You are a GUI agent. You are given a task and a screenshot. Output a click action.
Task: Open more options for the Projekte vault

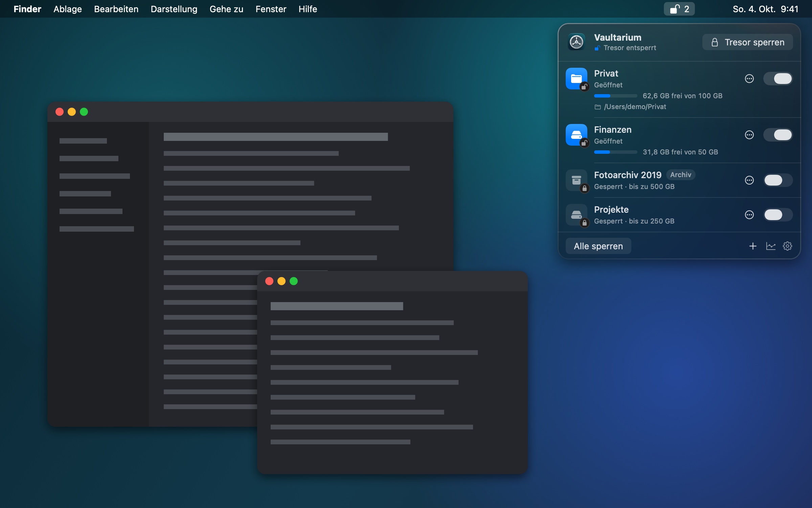(749, 215)
